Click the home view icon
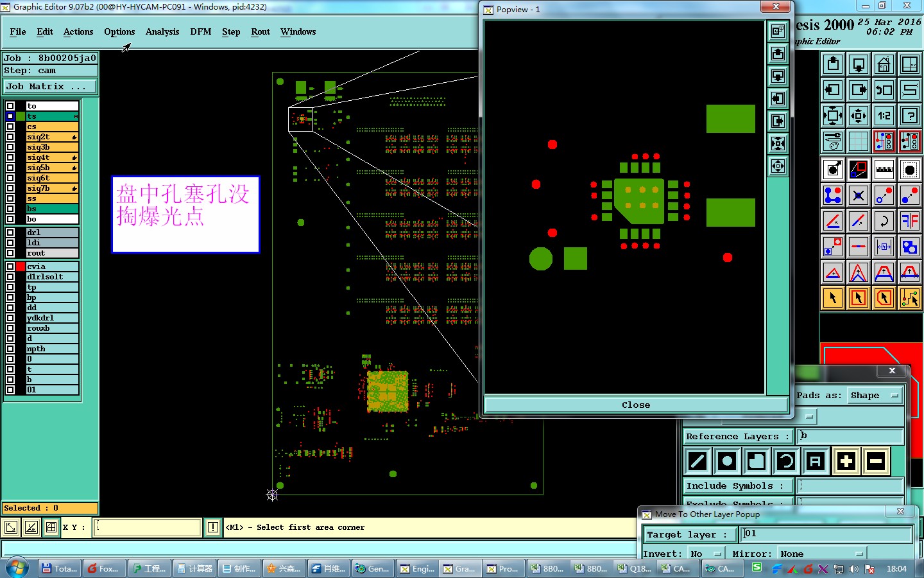 click(x=884, y=64)
